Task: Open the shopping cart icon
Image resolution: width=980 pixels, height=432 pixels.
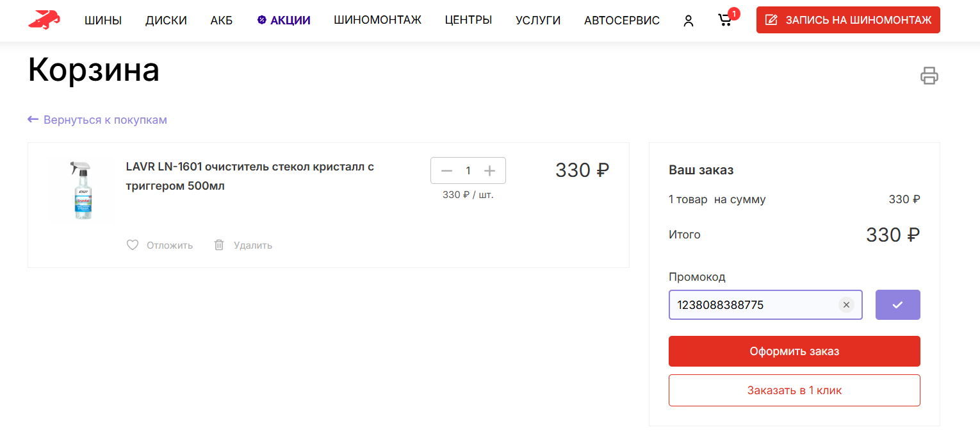Action: (724, 21)
